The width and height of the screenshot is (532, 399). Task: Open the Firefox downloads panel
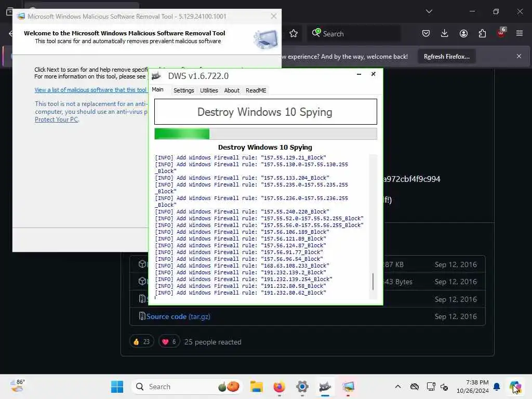[445, 33]
